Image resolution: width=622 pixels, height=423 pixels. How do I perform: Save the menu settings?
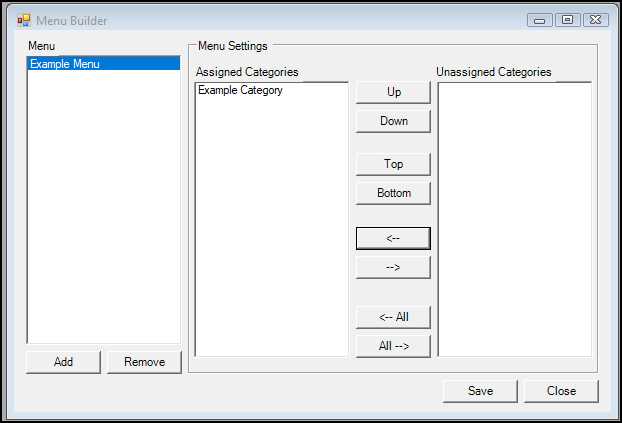[x=480, y=391]
